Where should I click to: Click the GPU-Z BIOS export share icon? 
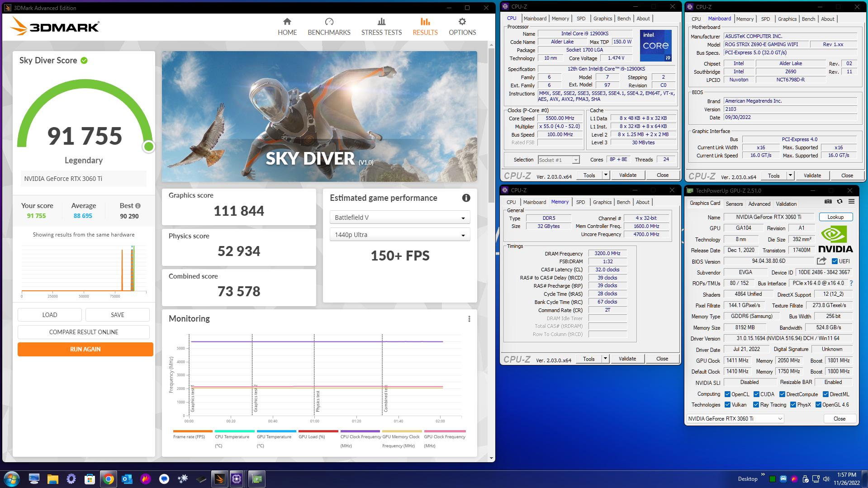coord(821,261)
